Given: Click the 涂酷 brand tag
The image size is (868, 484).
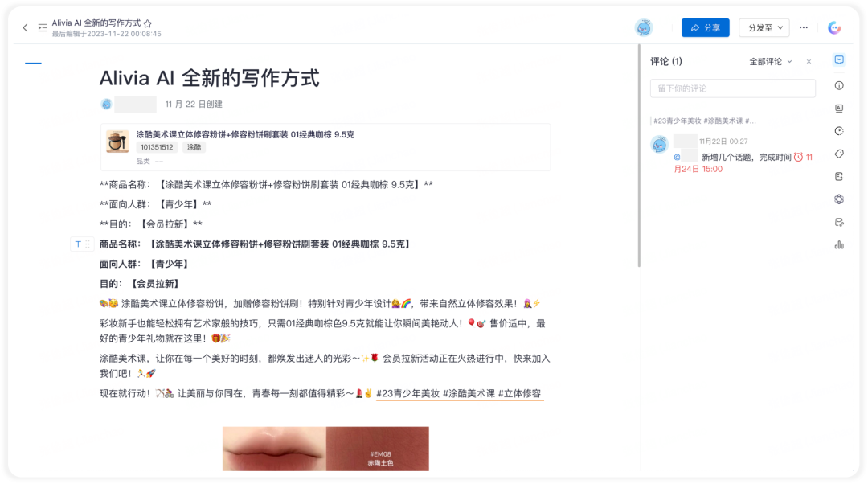Looking at the screenshot, I should [194, 147].
